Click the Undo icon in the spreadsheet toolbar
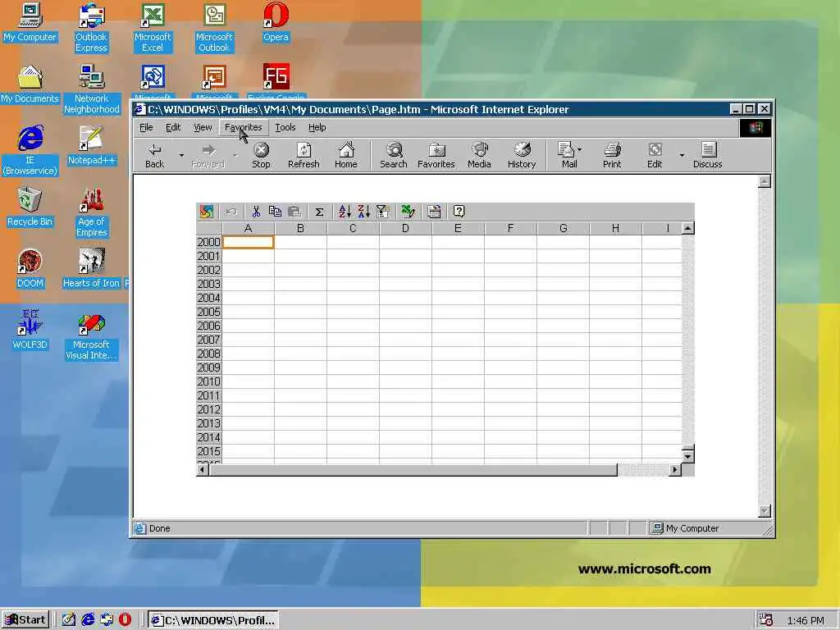 click(x=231, y=212)
